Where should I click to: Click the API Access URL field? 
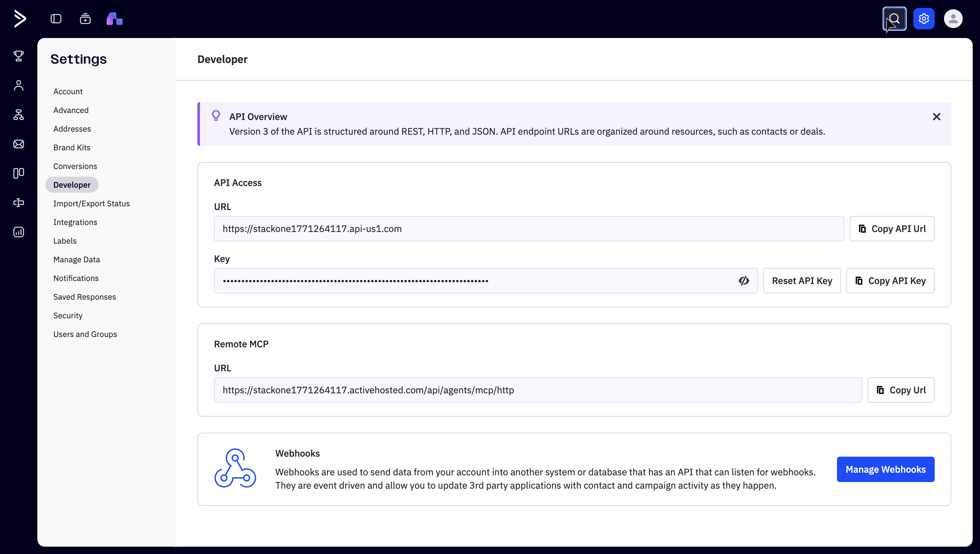click(x=529, y=229)
